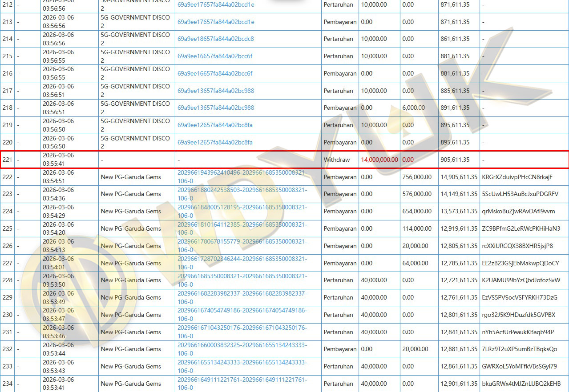Click transaction link starting 2029661780678155779
Image resolution: width=569 pixels, height=392 pixels.
point(242,241)
